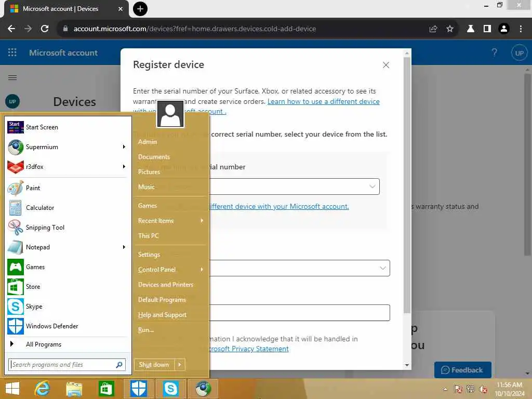The width and height of the screenshot is (532, 399).
Task: Open browser profile avatar menu
Action: click(504, 29)
